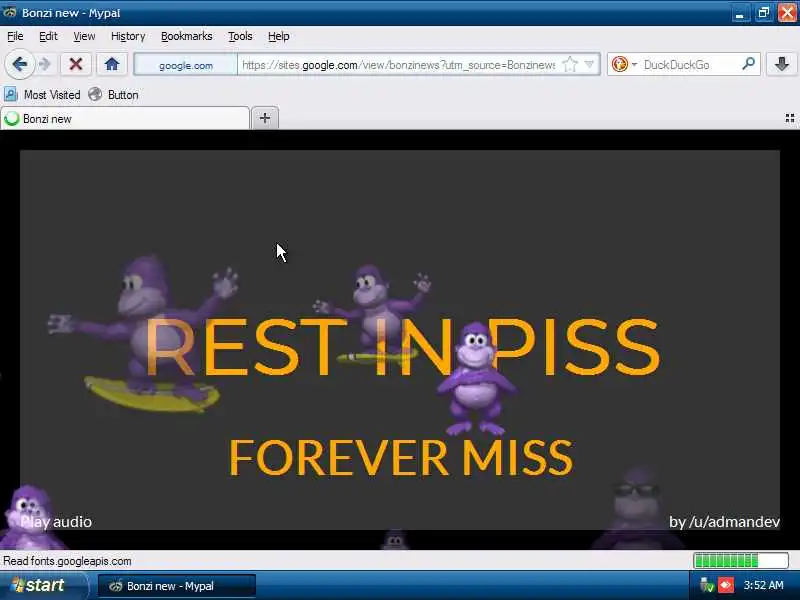Click the network tray icon
The width and height of the screenshot is (800, 600).
pos(707,585)
